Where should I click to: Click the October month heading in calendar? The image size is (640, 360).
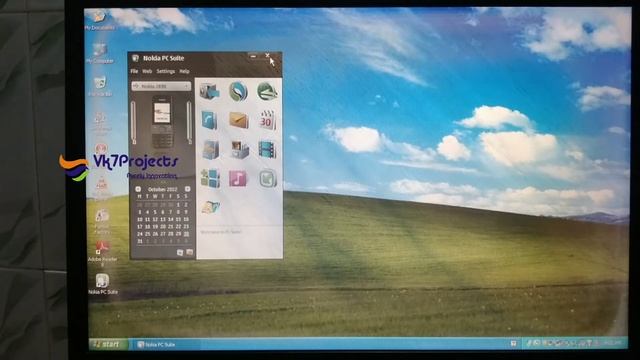click(x=162, y=189)
